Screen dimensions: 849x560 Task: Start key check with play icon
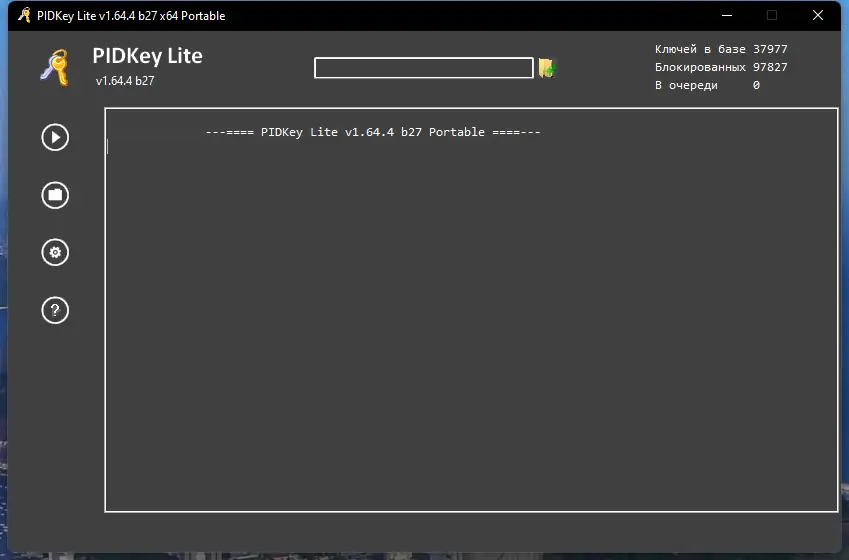pos(55,138)
